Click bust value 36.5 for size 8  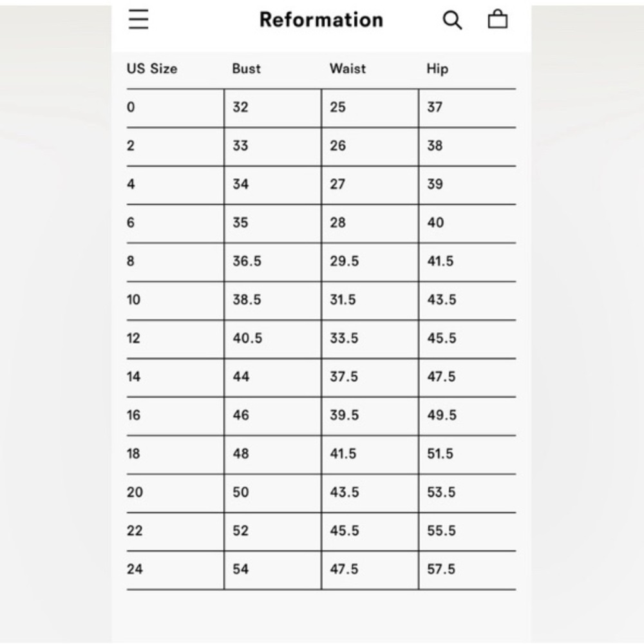247,261
